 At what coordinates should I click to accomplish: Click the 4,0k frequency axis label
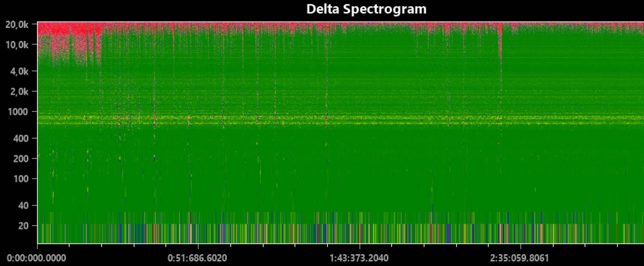click(x=19, y=71)
